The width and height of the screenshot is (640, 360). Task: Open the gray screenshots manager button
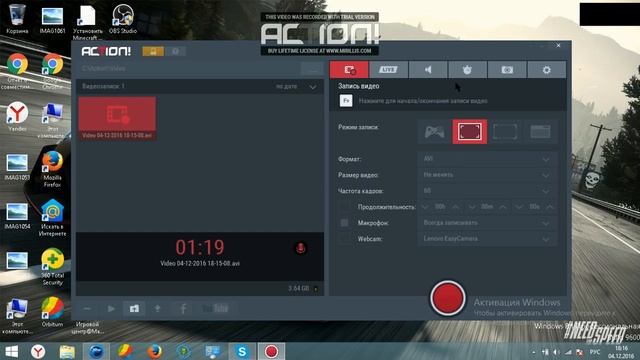coord(176,51)
